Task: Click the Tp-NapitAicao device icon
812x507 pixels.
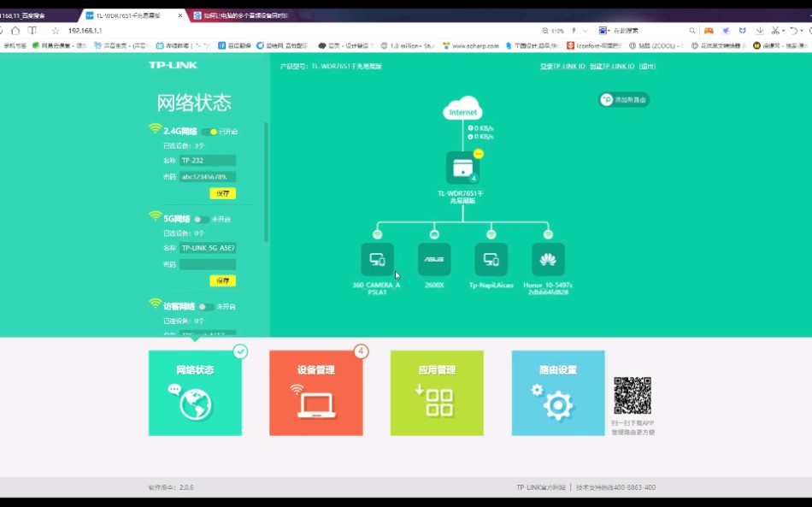Action: (x=491, y=261)
